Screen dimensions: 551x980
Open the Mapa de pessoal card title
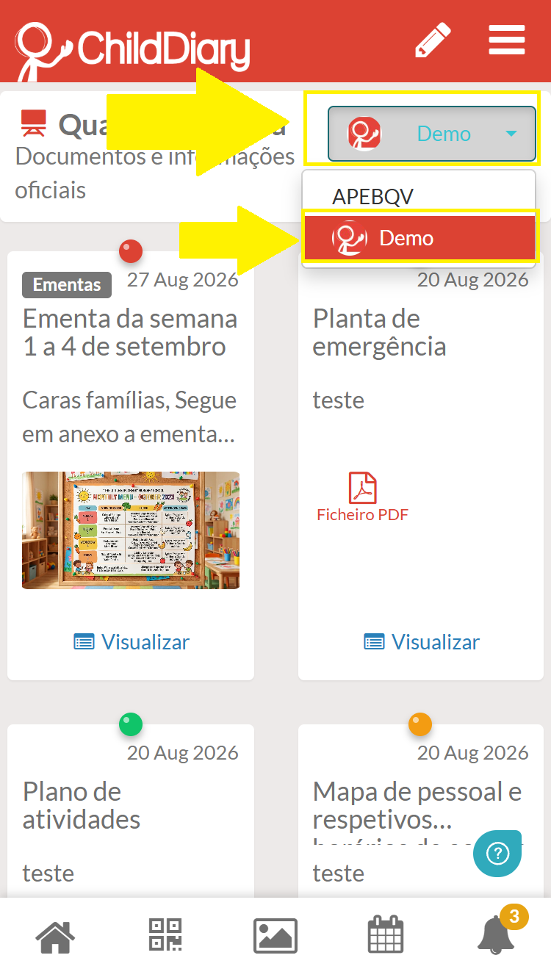[x=417, y=806]
